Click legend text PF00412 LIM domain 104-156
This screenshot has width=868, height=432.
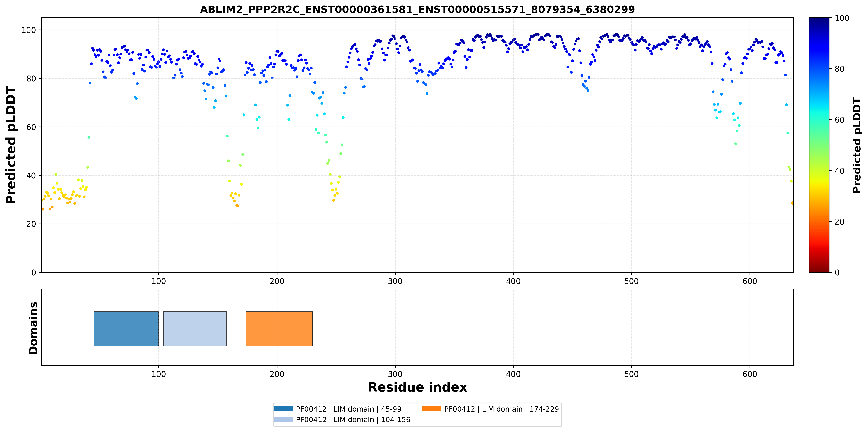click(x=353, y=420)
